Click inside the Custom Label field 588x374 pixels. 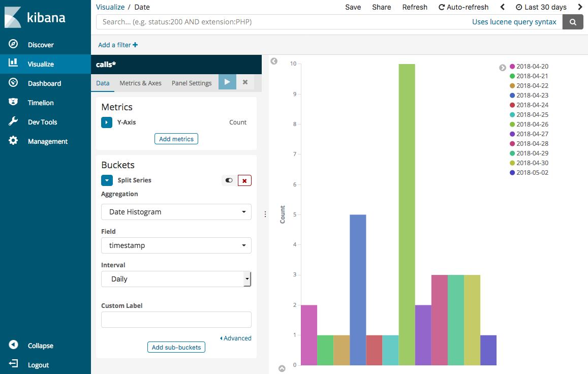click(x=176, y=319)
